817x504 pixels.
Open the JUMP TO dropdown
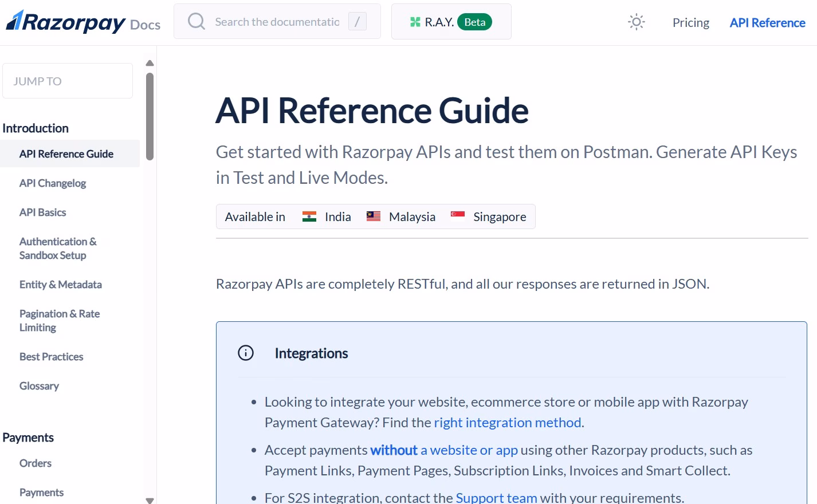67,81
